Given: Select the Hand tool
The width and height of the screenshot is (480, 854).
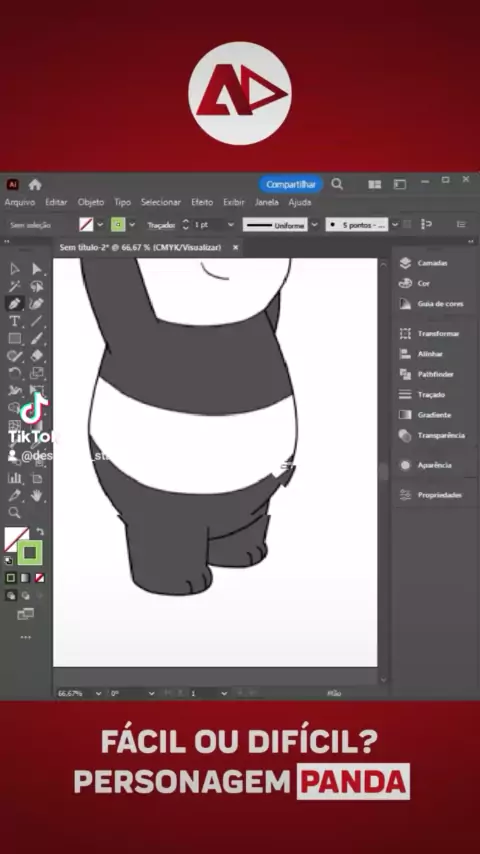Looking at the screenshot, I should tap(37, 496).
